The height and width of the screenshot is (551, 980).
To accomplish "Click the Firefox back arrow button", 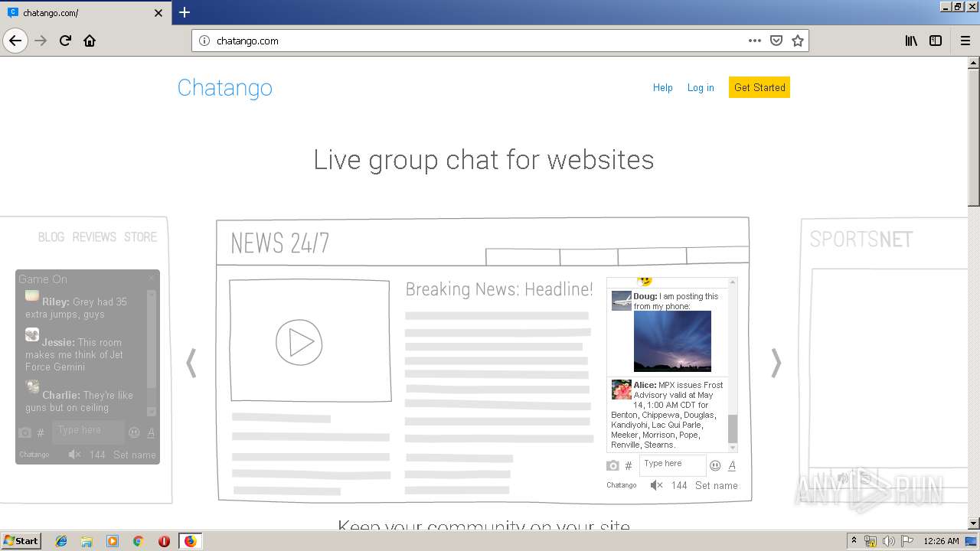I will [x=15, y=41].
